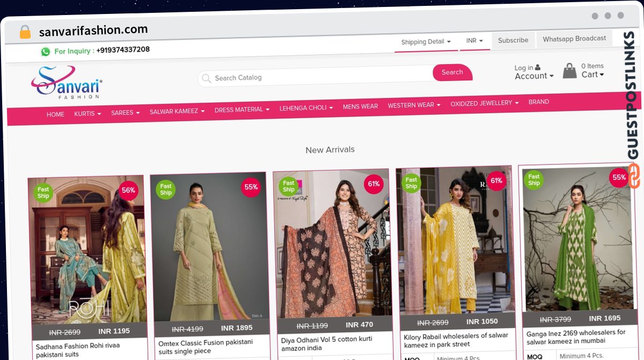Click the Subscribe button
Screen dimensions: 644x360
(x=513, y=40)
